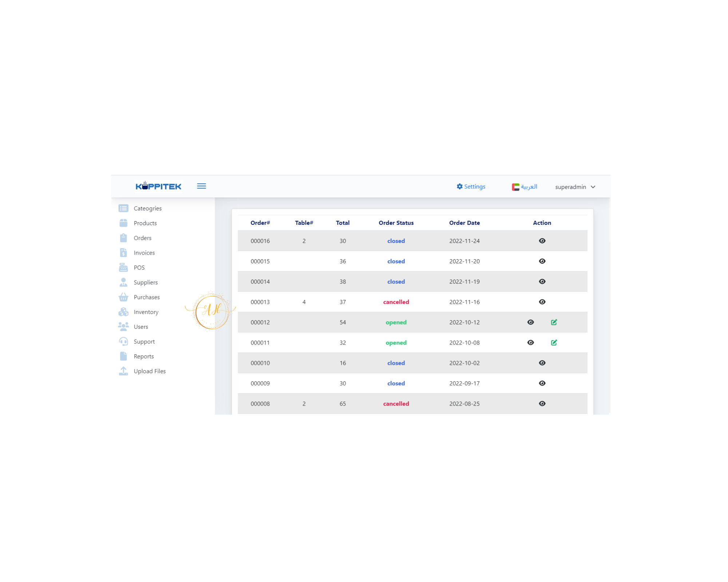728x582 pixels.
Task: View order 000008 via eye icon
Action: [x=542, y=404]
